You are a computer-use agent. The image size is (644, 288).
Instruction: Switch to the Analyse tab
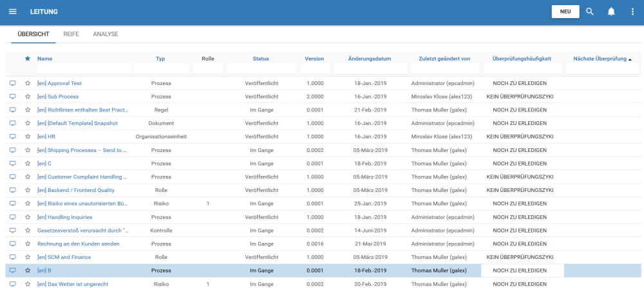[106, 34]
